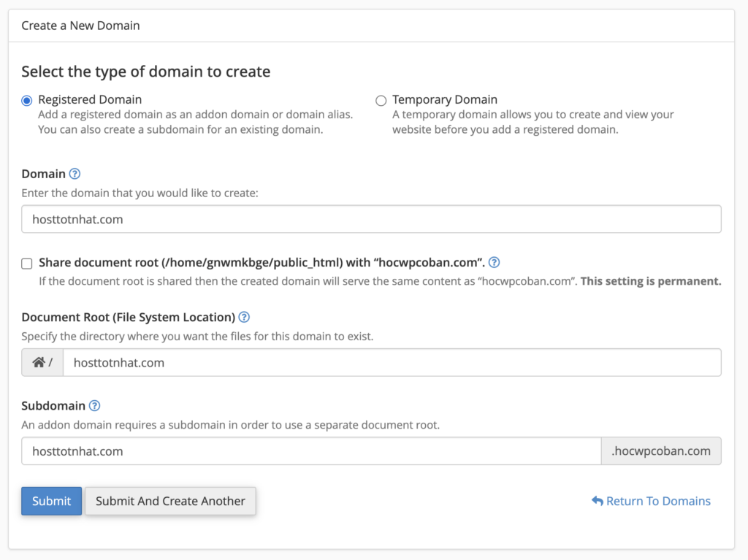Enable the Share document root checkbox
The image size is (748, 560).
pos(27,264)
